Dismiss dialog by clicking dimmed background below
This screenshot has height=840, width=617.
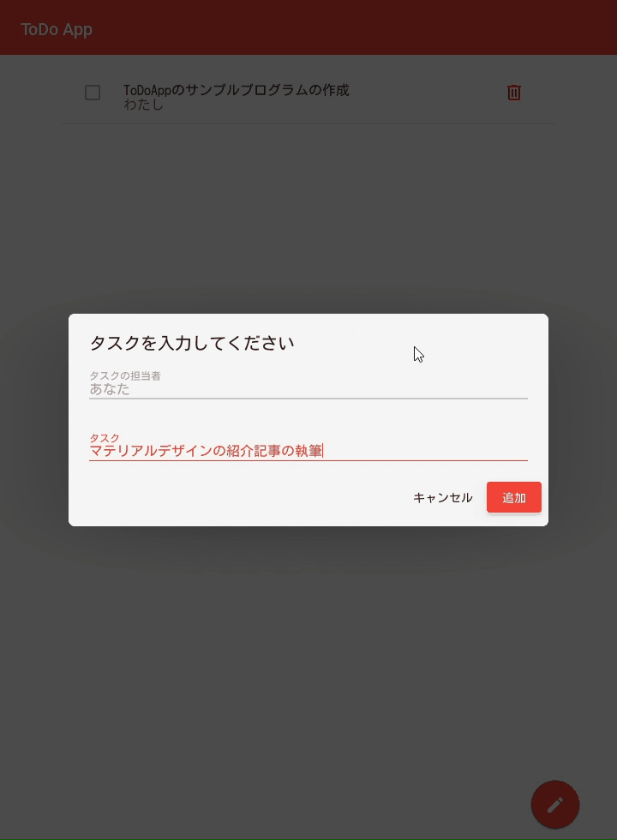pos(308,669)
